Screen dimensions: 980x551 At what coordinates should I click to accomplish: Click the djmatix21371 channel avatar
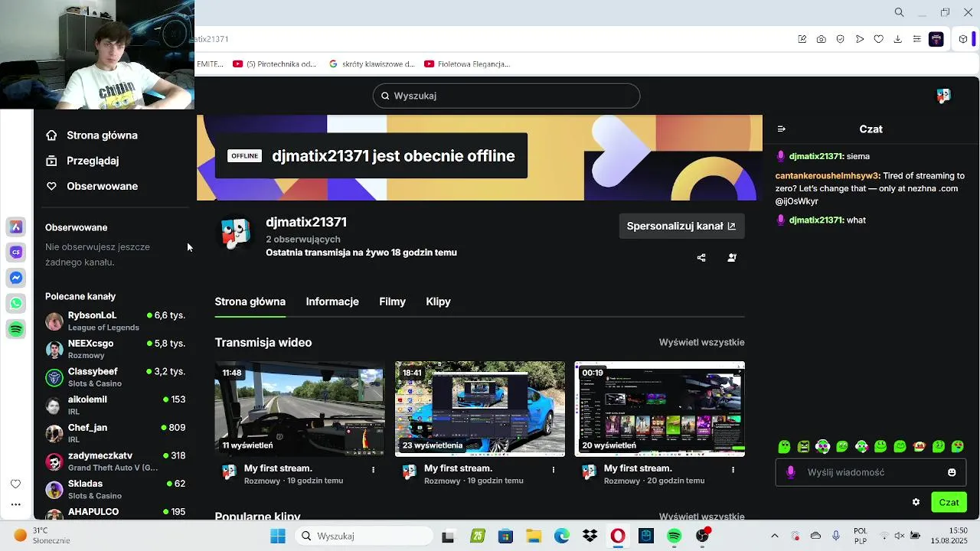coord(235,233)
